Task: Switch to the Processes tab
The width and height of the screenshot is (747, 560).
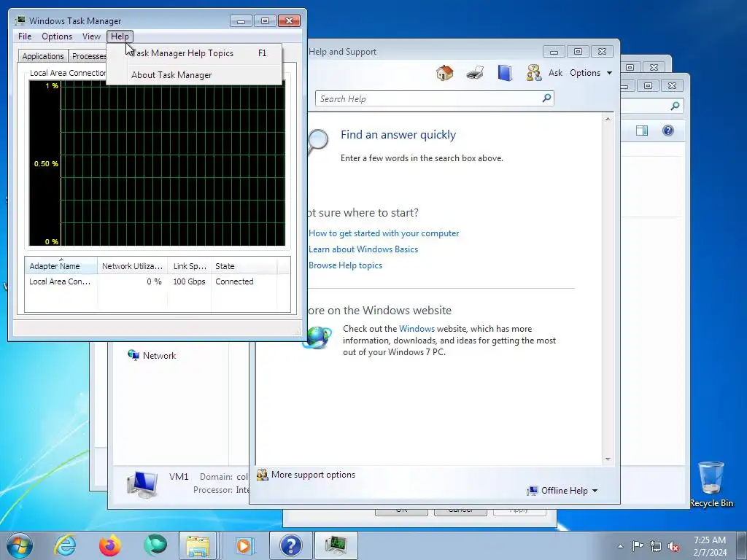Action: pyautogui.click(x=88, y=55)
